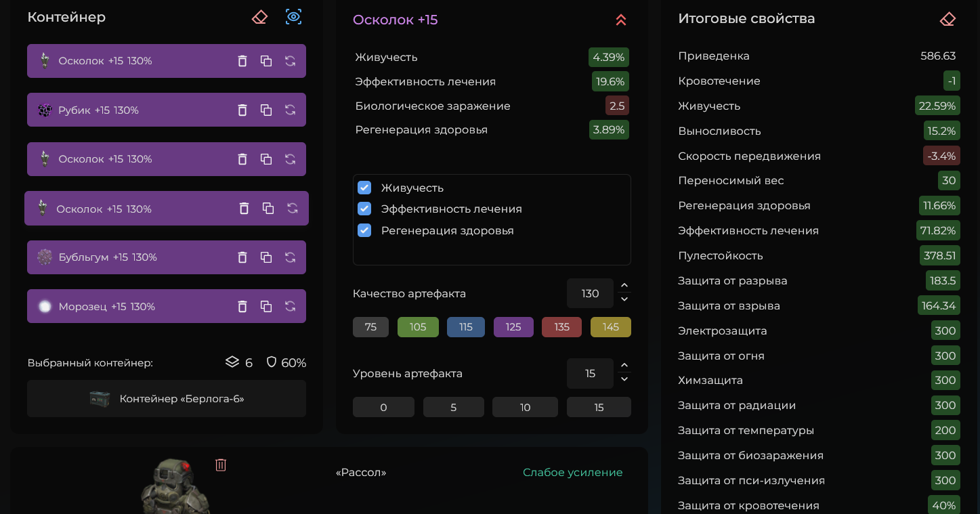Click the Рубик artifact cube icon

point(45,110)
